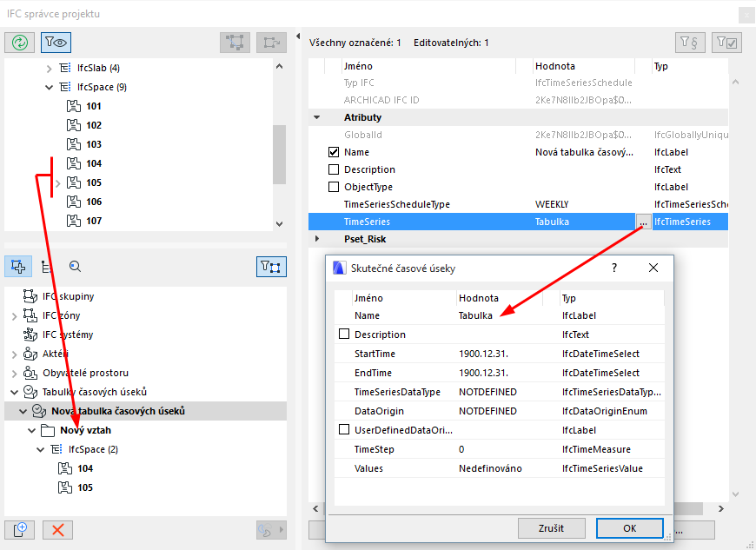Open the filter properties by scheme button
The image size is (756, 550).
(690, 43)
